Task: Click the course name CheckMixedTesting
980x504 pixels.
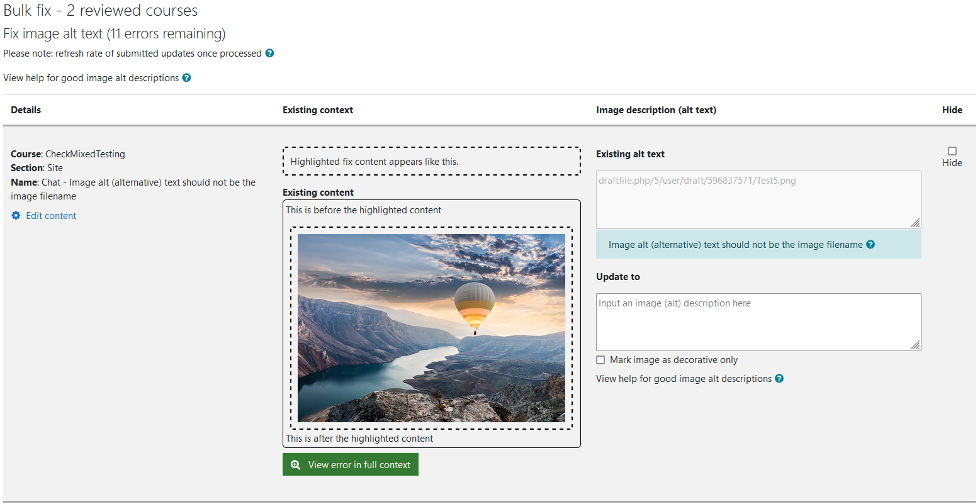Action: click(85, 154)
